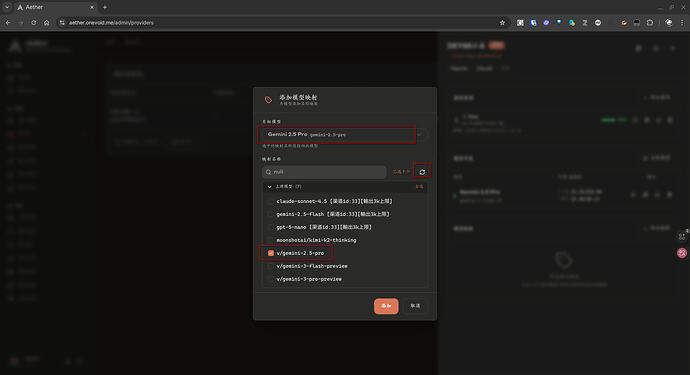Click the pink round floating widget icon
The height and width of the screenshot is (375, 690).
(682, 253)
